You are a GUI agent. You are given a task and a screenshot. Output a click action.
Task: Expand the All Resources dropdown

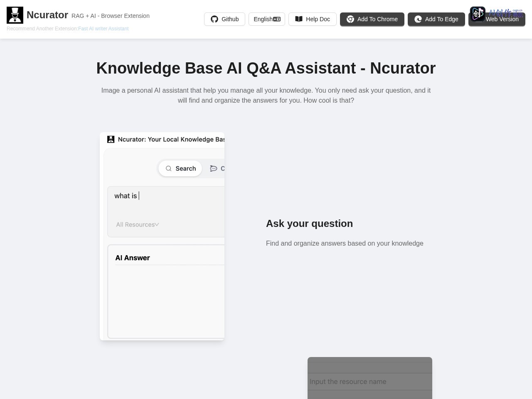tap(138, 224)
